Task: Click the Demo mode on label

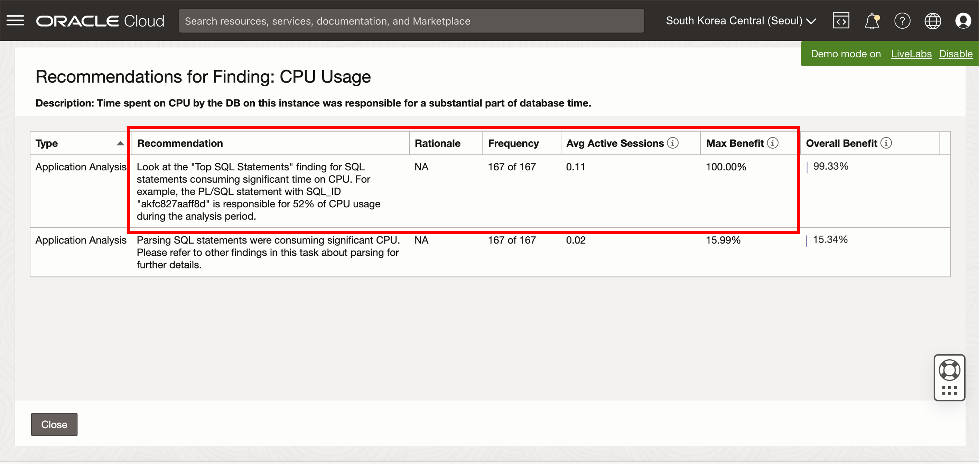Action: click(x=845, y=54)
